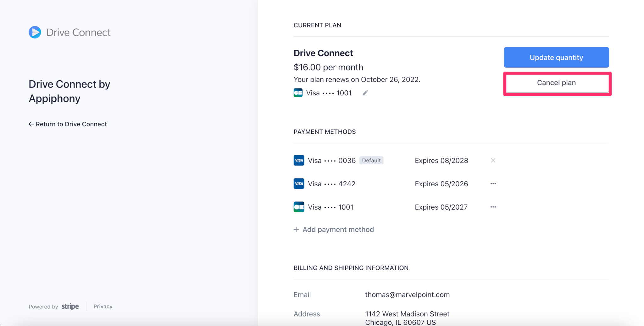Click Add payment method text link
644x326 pixels.
(x=338, y=229)
